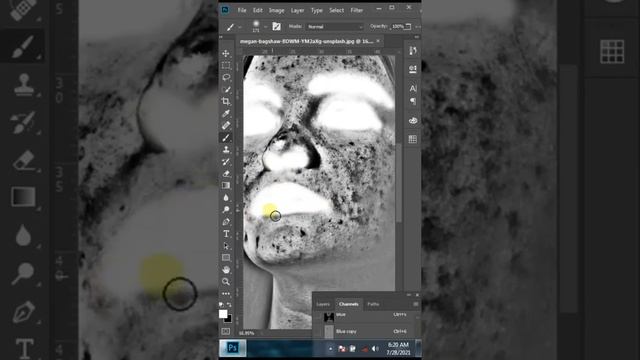Viewport: 640px width, 360px height.
Task: Open the Select menu
Action: [337, 10]
